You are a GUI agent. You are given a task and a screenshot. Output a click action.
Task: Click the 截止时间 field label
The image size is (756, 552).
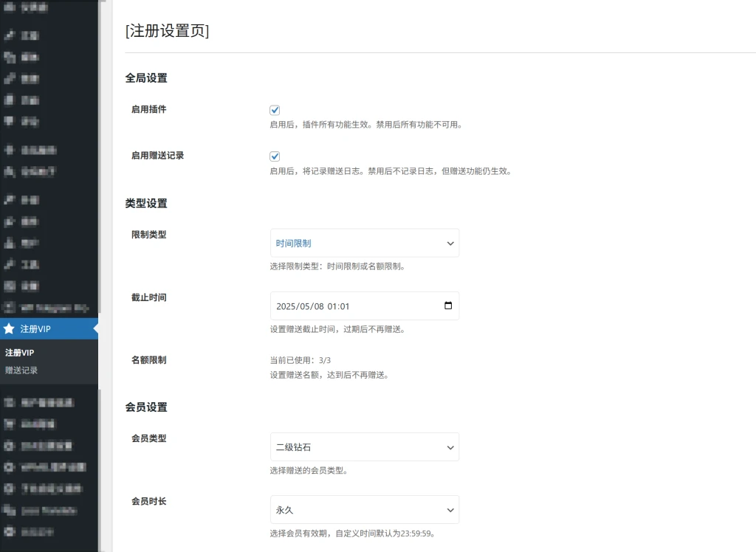pos(149,297)
